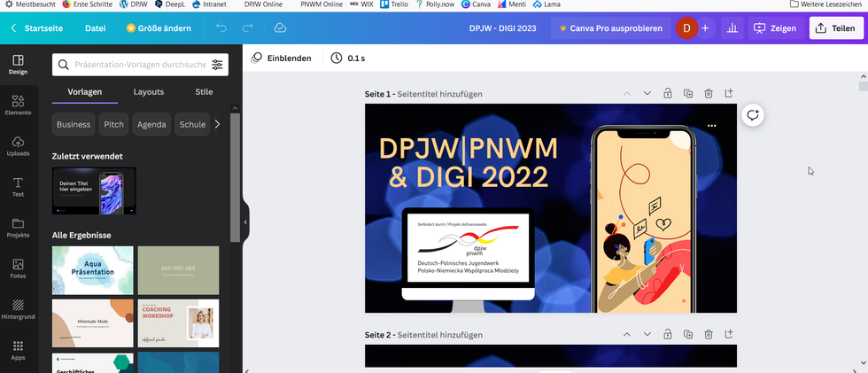Select the Text tool in sidebar
This screenshot has height=373, width=868.
[x=19, y=187]
